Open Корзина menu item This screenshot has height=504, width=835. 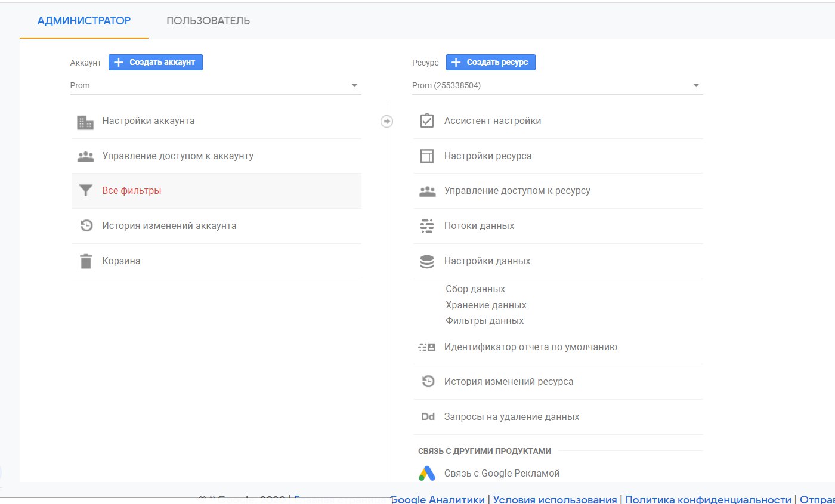point(216,261)
